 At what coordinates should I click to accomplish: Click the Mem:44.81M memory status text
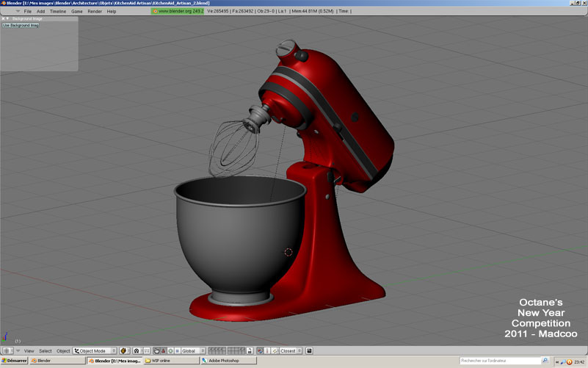pos(313,11)
